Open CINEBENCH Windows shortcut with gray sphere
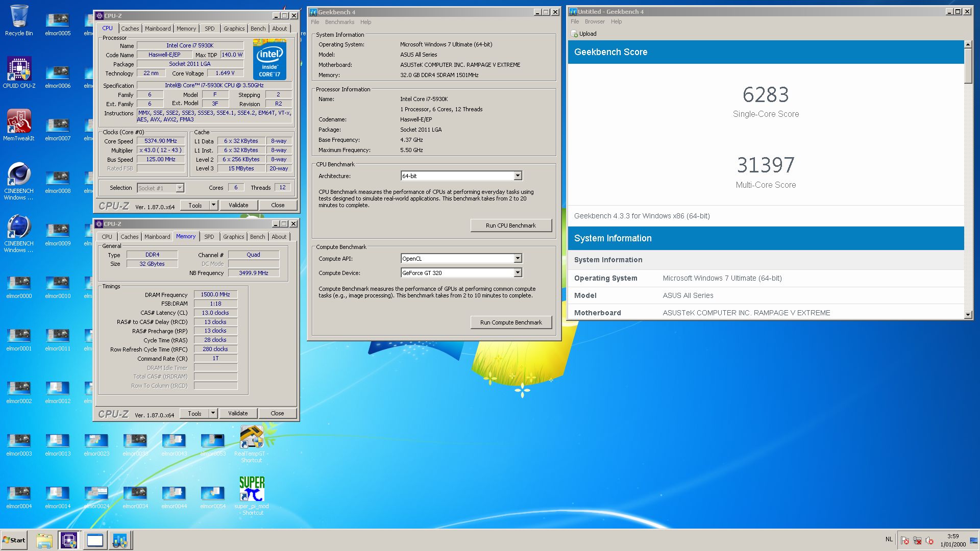 click(x=19, y=181)
